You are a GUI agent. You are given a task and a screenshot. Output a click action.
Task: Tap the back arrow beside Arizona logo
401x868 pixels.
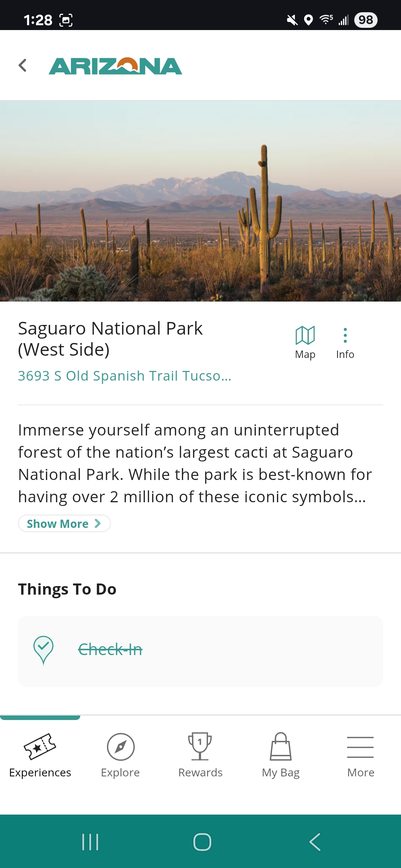point(23,66)
